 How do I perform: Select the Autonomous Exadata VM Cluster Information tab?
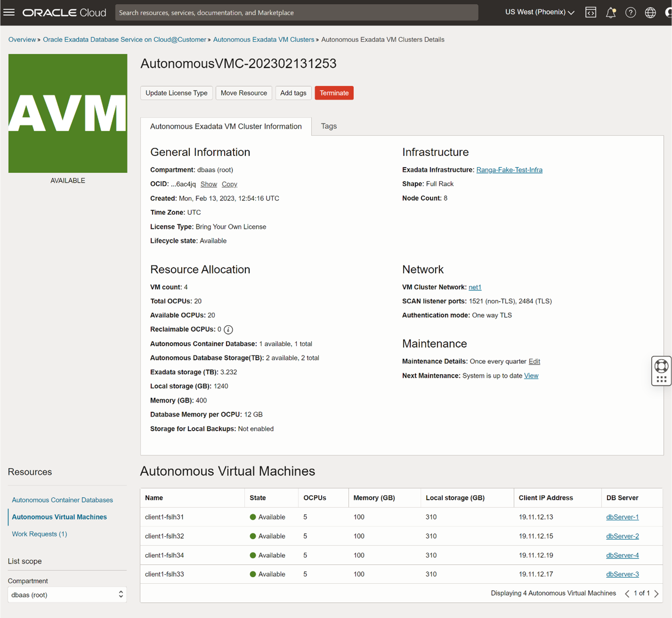coord(226,126)
